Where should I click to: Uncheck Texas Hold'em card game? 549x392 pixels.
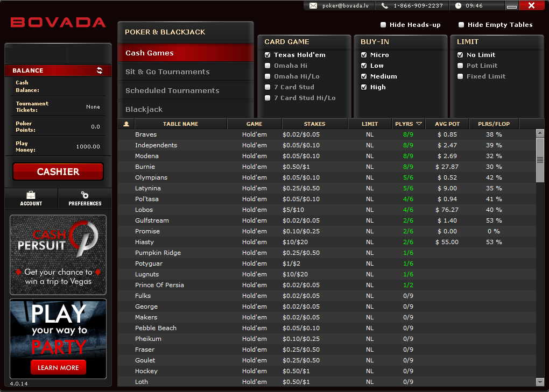pos(268,55)
